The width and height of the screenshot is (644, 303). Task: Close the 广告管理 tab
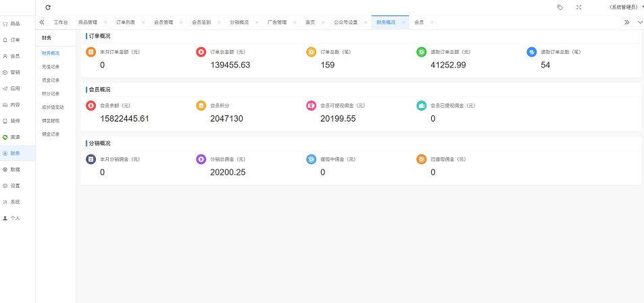tap(295, 22)
